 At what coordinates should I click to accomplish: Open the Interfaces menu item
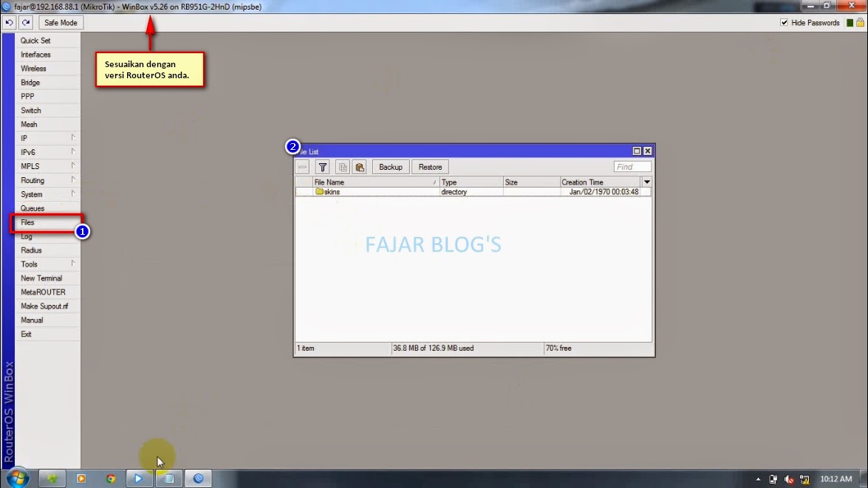click(x=35, y=55)
